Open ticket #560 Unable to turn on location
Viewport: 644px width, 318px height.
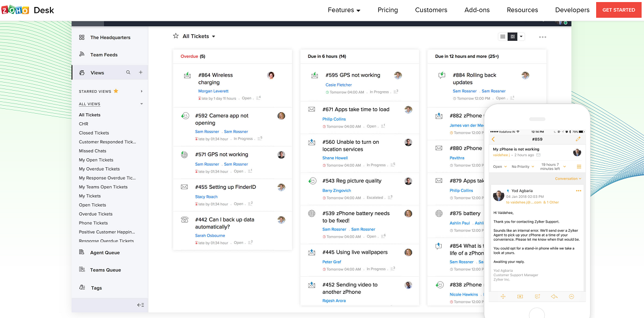tap(350, 145)
